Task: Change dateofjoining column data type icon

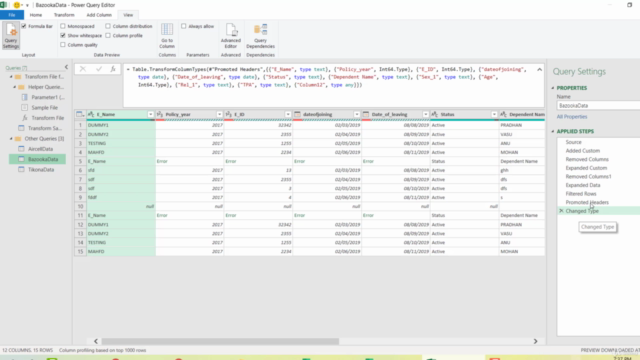Action: coord(297,114)
